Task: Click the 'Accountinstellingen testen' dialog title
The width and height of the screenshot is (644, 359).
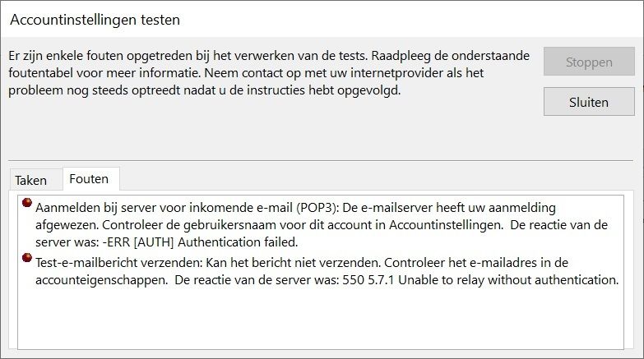Action: point(95,20)
